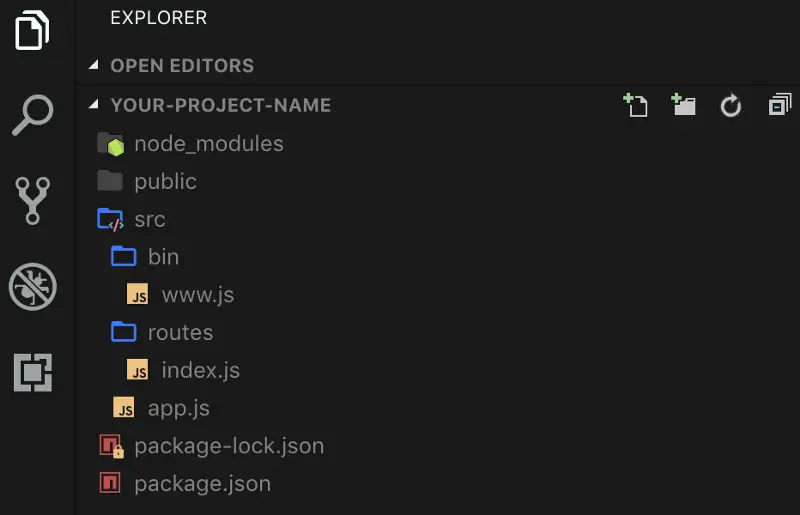The height and width of the screenshot is (515, 800).
Task: Collapse the src folder
Action: coord(149,219)
